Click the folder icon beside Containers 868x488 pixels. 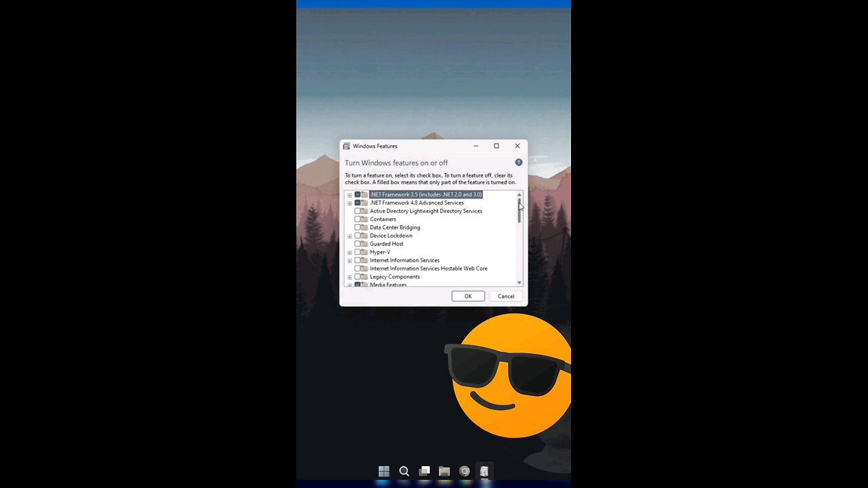[365, 219]
